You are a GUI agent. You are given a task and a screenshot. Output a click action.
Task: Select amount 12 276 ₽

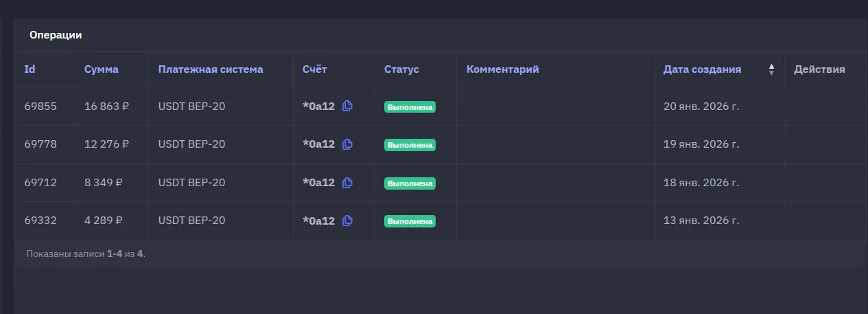pyautogui.click(x=106, y=144)
